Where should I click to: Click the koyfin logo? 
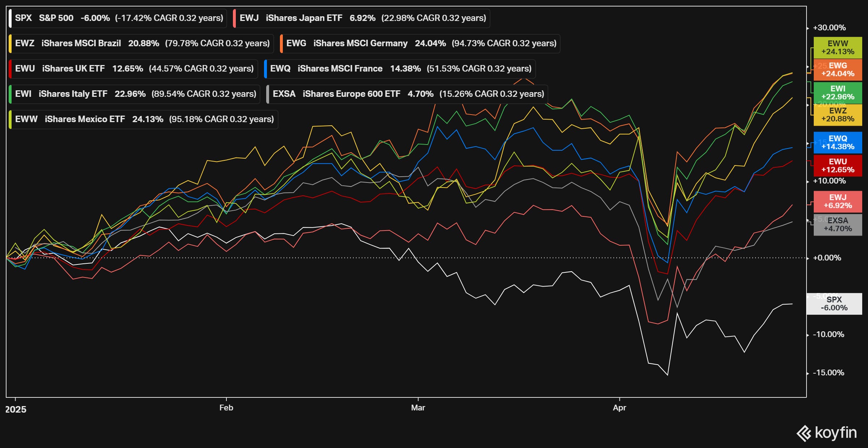(x=827, y=433)
